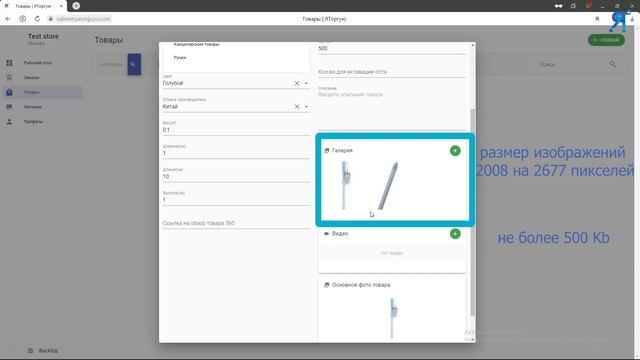The image size is (640, 360).
Task: Click the dashboard grid icon in sidebar
Action: (x=9, y=63)
